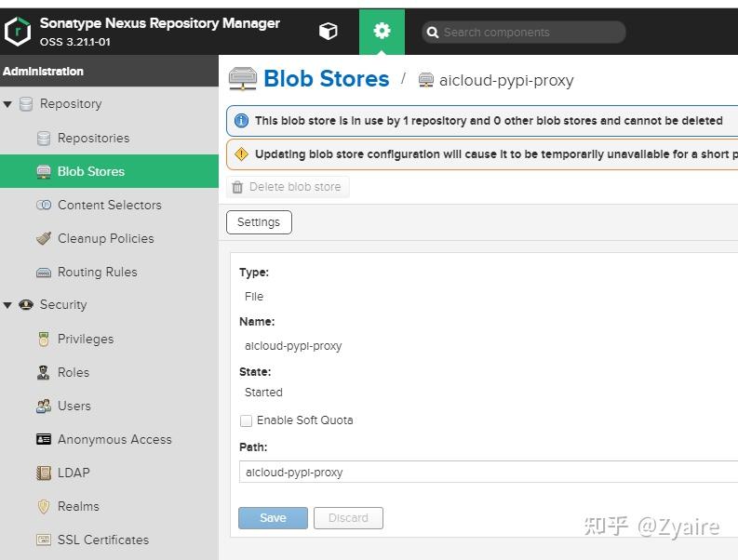Click the Roles person icon
The image size is (738, 560).
44,373
